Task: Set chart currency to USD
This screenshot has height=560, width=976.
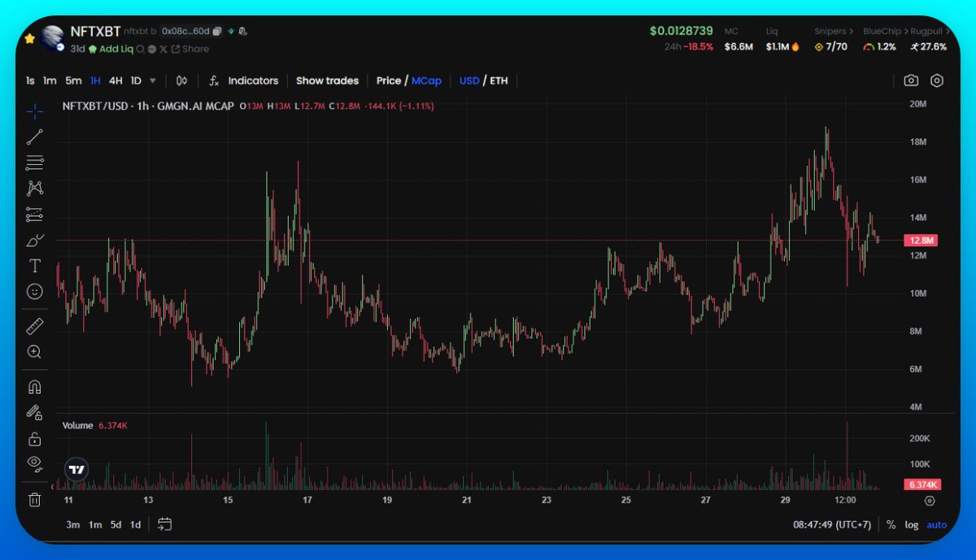Action: pos(469,80)
